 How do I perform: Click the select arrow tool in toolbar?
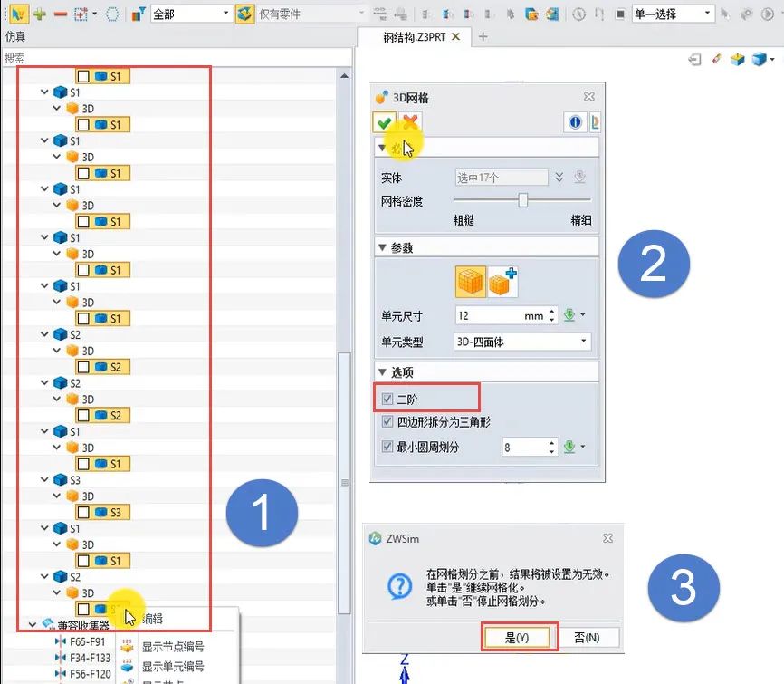tap(17, 14)
